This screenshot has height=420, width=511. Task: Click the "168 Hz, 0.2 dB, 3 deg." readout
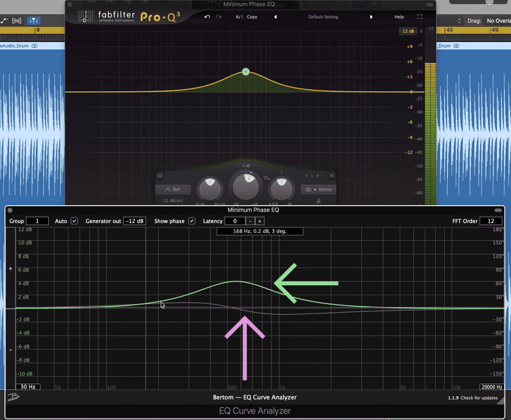tap(259, 231)
